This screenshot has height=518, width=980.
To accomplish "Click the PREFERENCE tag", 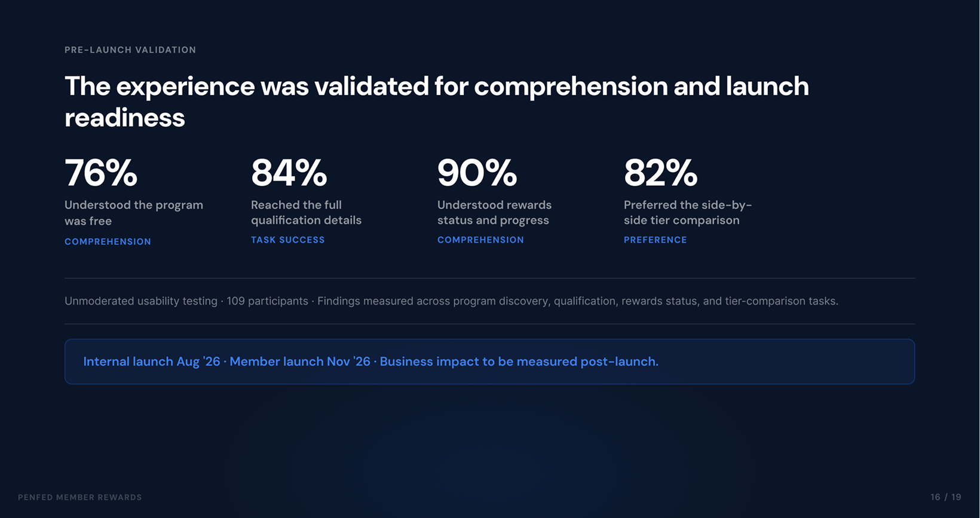I will coord(656,240).
